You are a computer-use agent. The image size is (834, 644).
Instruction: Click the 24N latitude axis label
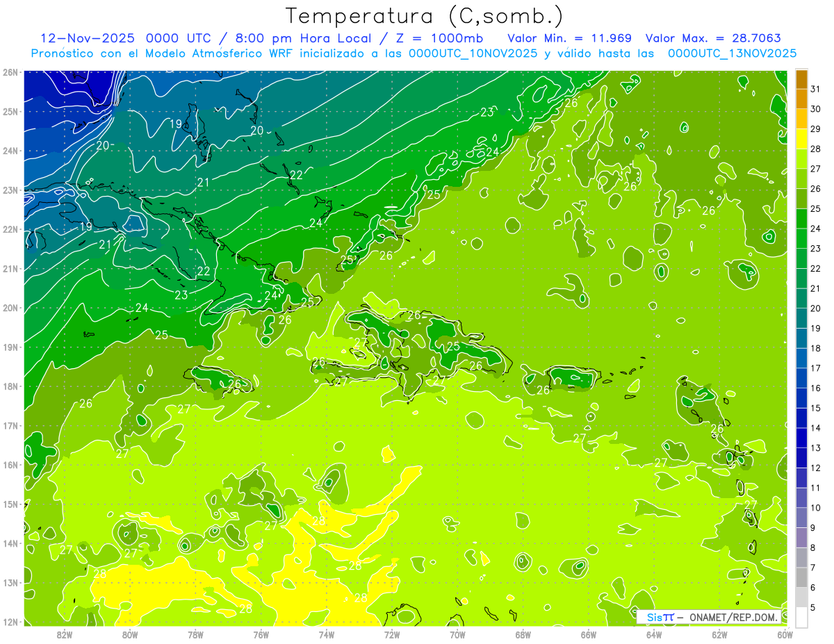(x=10, y=151)
